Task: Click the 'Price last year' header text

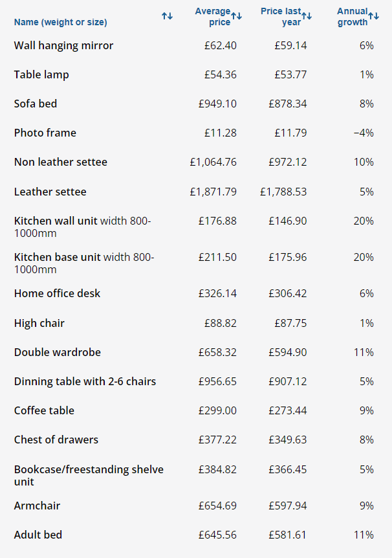Action: pyautogui.click(x=281, y=17)
